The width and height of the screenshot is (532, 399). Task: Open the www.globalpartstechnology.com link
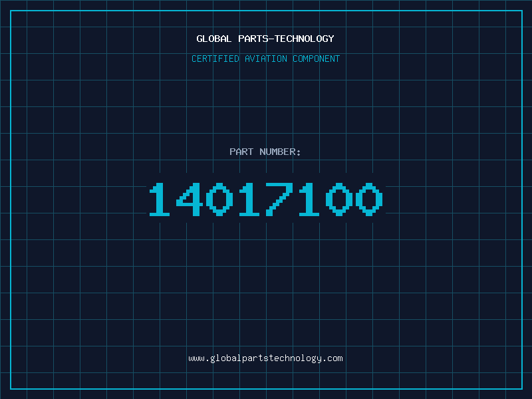265,358
